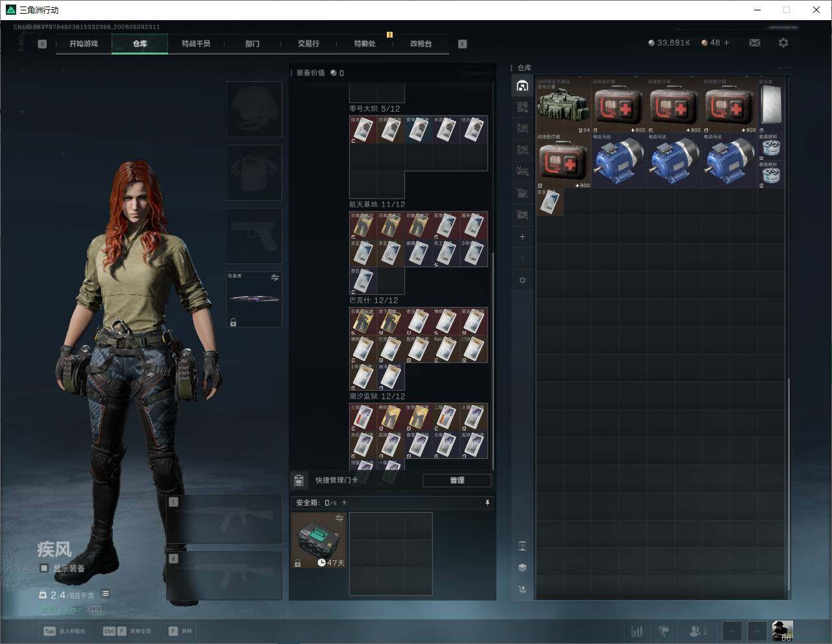832x644 pixels.
Task: Open the 改枪台 tab
Action: [x=421, y=43]
